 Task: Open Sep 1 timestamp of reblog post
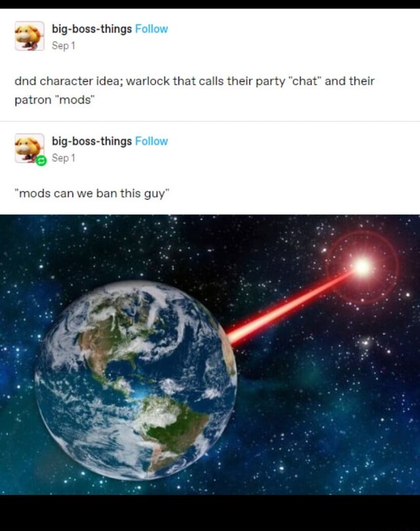(x=64, y=158)
